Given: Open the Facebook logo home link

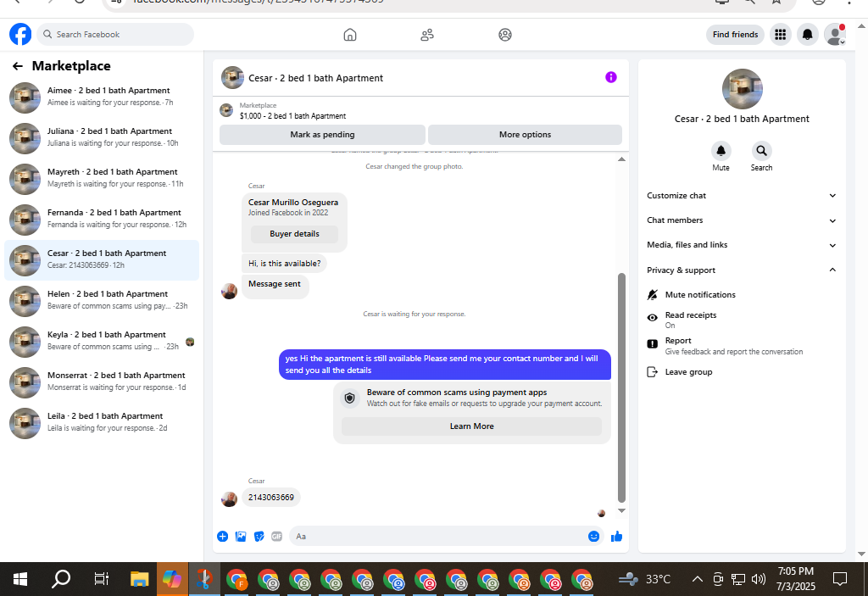Looking at the screenshot, I should point(20,35).
